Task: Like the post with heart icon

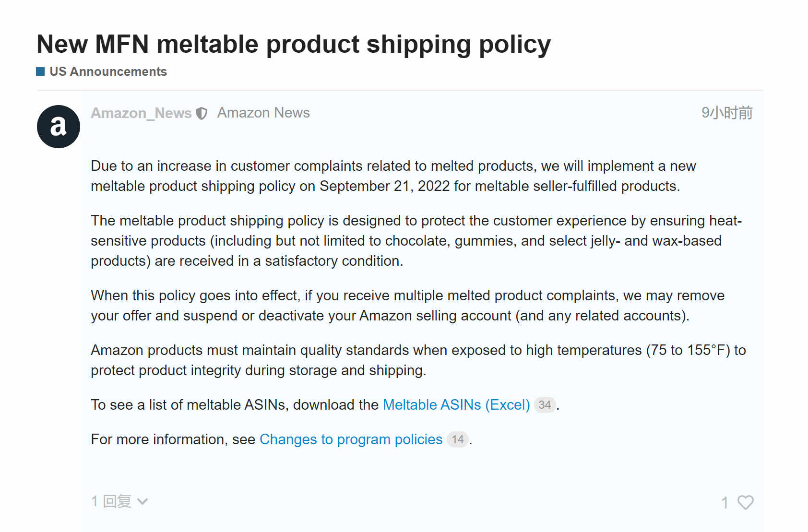Action: [x=745, y=502]
